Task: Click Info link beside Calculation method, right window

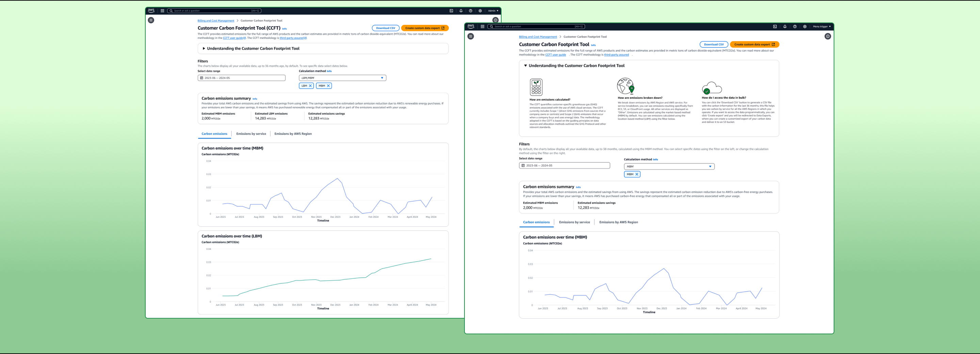Action: point(655,160)
